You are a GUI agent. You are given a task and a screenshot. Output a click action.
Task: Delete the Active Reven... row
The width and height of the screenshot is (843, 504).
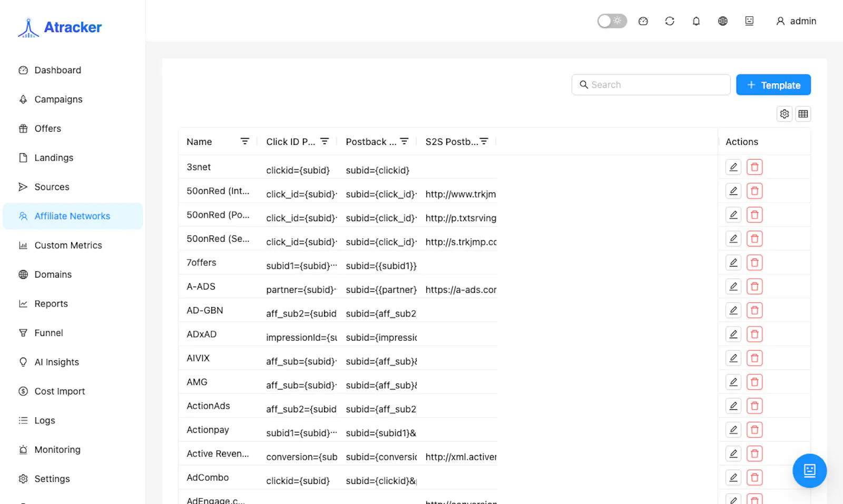pos(754,453)
